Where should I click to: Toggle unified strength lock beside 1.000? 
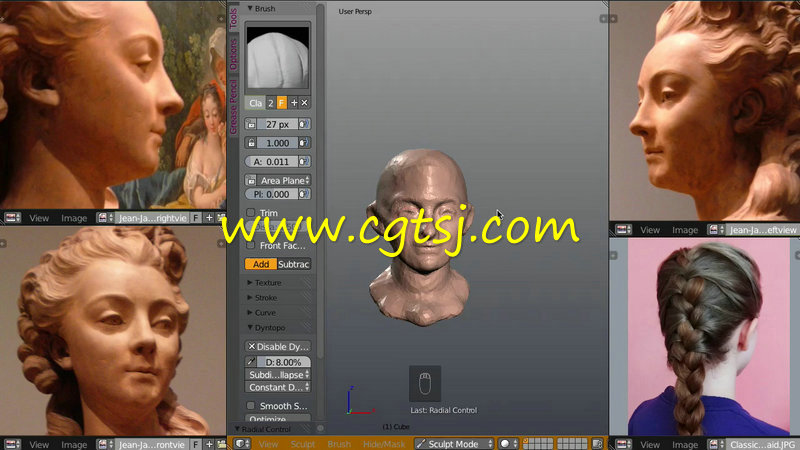pos(251,143)
